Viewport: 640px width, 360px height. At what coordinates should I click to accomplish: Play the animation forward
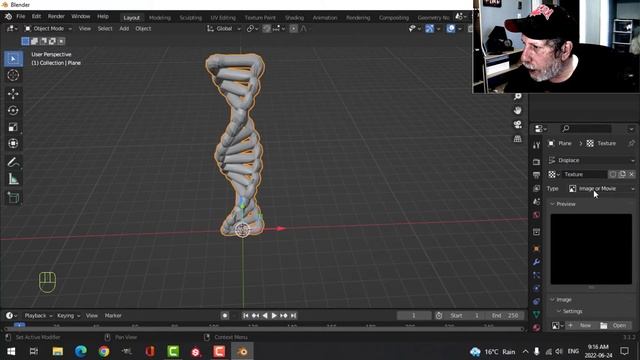pos(274,316)
